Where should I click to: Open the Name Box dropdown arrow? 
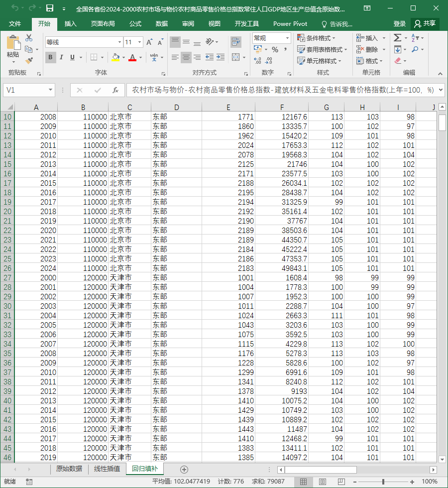(x=50, y=90)
